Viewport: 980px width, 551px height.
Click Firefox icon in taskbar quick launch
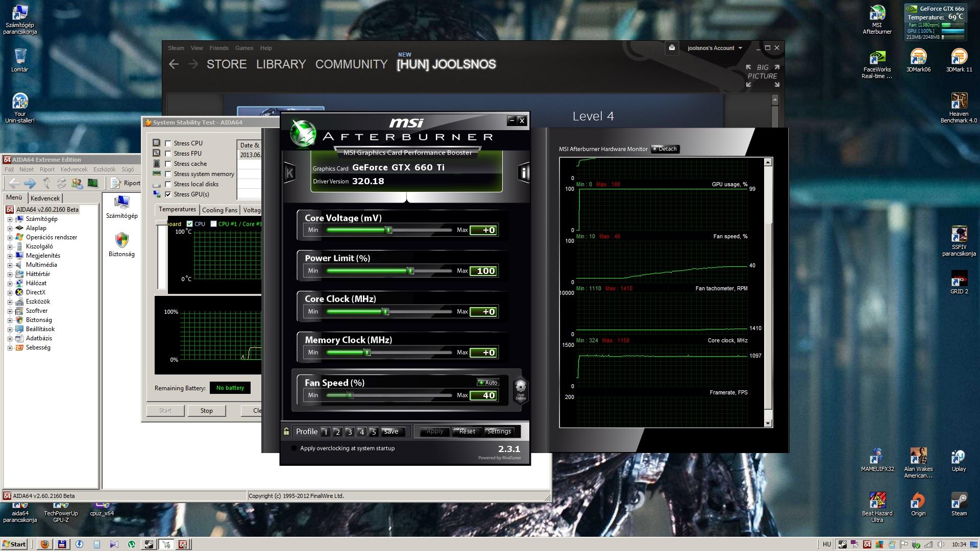45,544
